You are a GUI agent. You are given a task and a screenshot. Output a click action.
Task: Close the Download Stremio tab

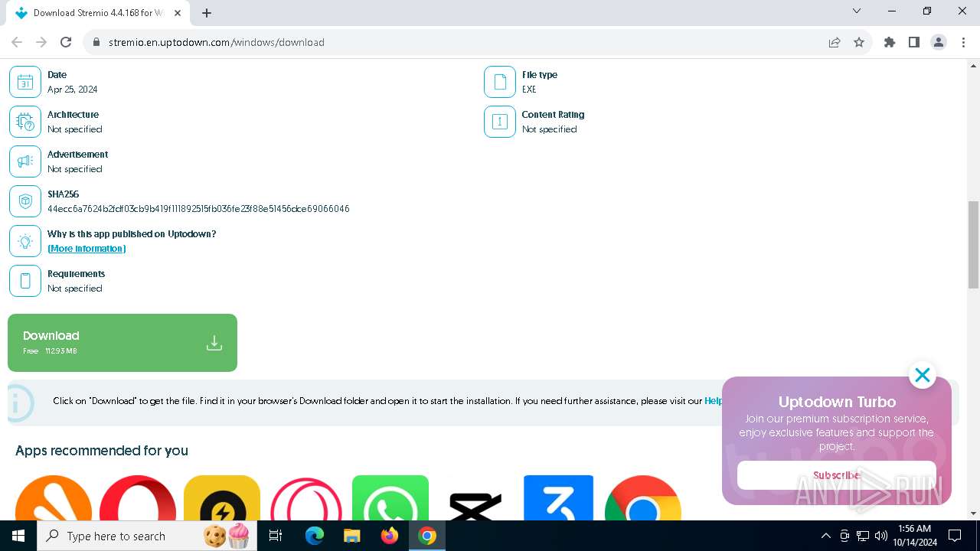click(x=177, y=13)
